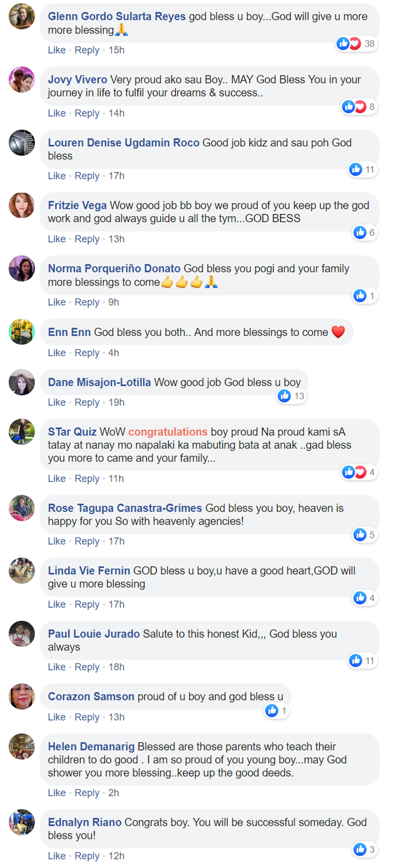
Task: Open Fritzie Vega's profile picture
Action: (21, 206)
